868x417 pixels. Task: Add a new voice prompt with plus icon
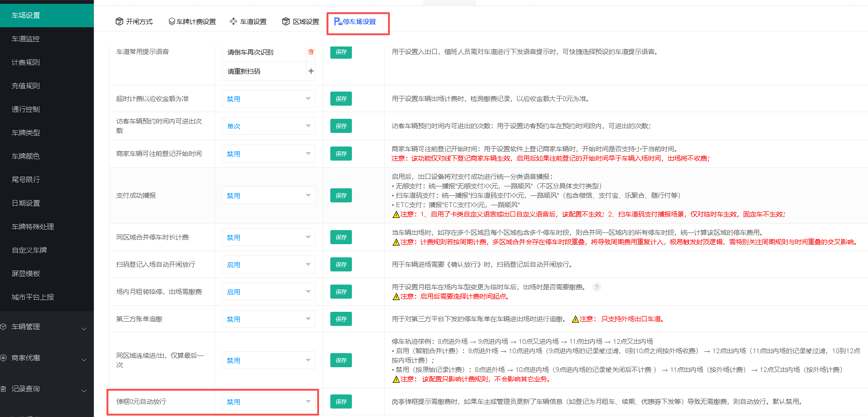pyautogui.click(x=311, y=71)
